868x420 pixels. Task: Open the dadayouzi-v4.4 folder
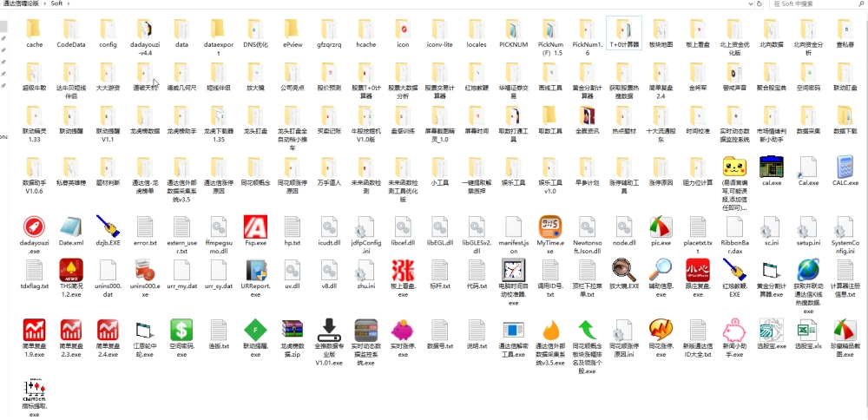(144, 29)
